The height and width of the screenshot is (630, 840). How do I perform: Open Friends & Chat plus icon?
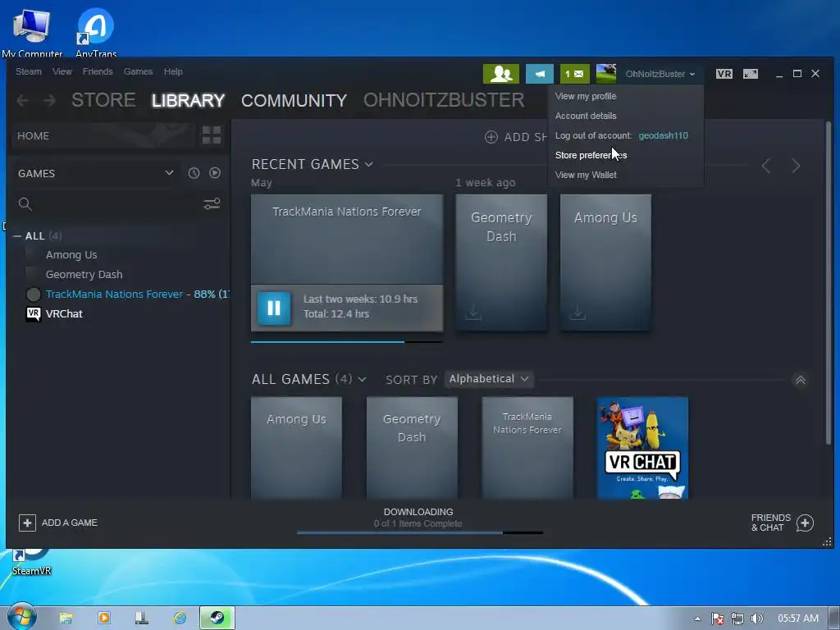point(806,523)
